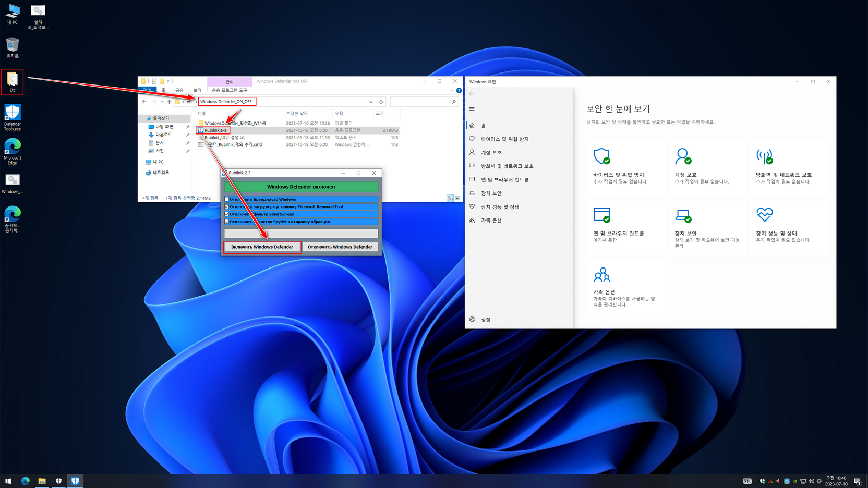Open the device performance and health tile

pyautogui.click(x=789, y=226)
